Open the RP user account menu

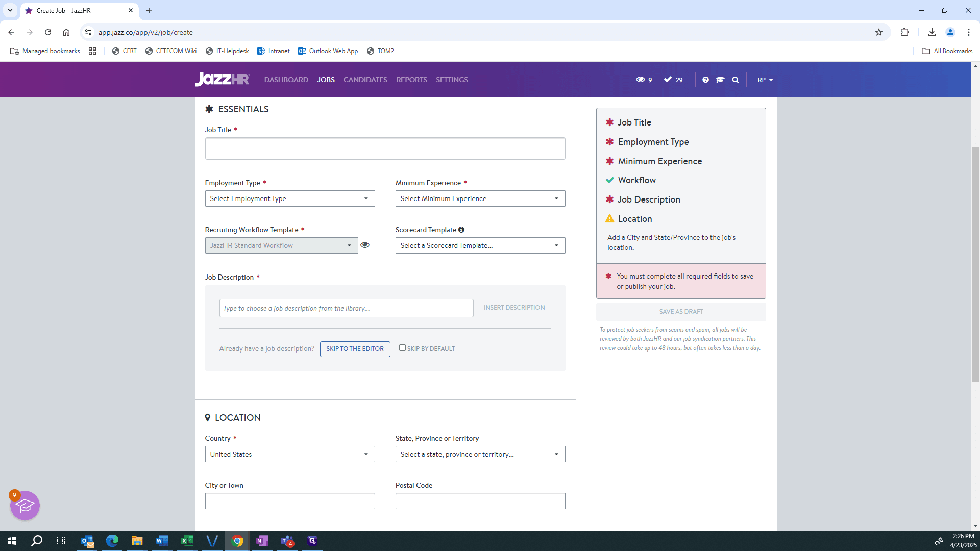(765, 80)
